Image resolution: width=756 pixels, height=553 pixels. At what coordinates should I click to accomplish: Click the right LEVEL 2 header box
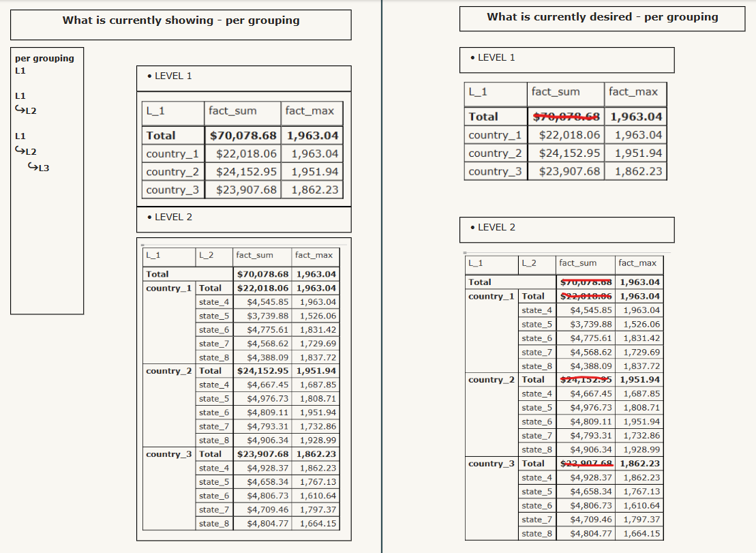coord(567,230)
